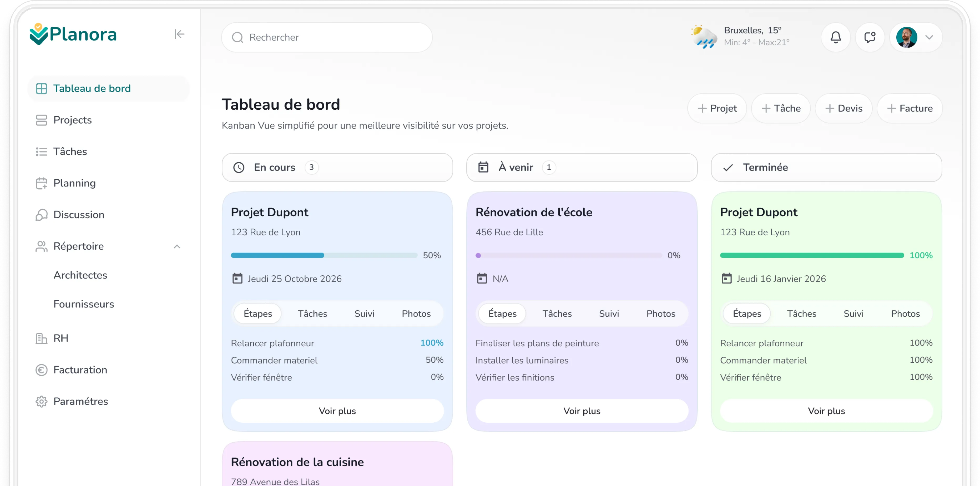Image resolution: width=980 pixels, height=486 pixels.
Task: Open the notifications bell
Action: (835, 37)
